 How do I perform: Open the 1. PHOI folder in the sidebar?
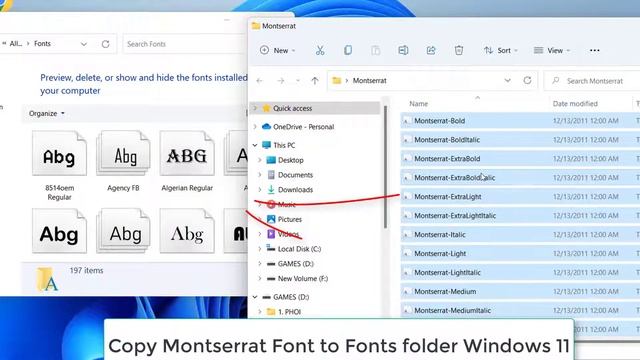coord(289,312)
